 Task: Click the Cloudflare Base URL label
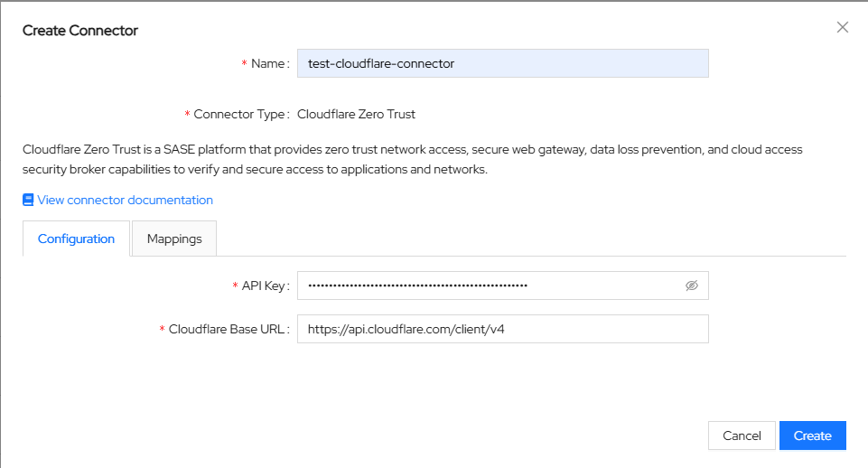227,329
